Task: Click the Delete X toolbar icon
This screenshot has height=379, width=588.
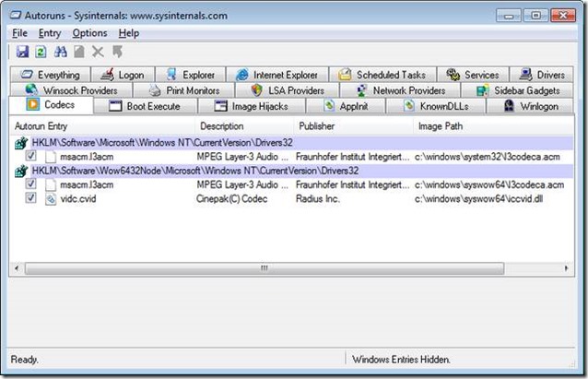Action: coord(98,52)
